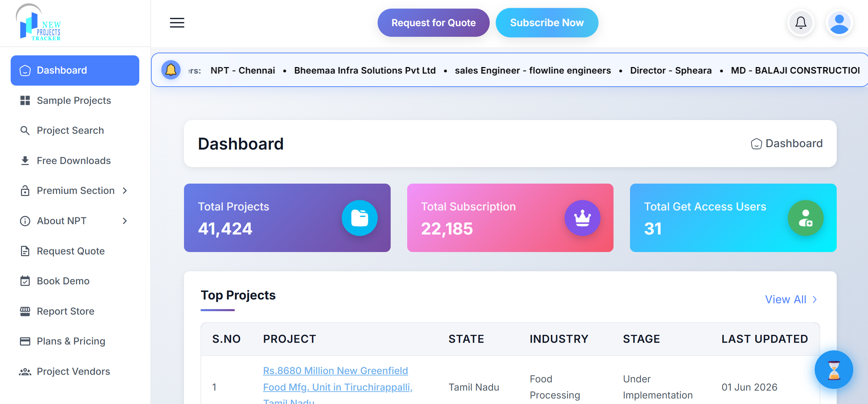Click the yellow bell ticker icon

pyautogui.click(x=171, y=70)
